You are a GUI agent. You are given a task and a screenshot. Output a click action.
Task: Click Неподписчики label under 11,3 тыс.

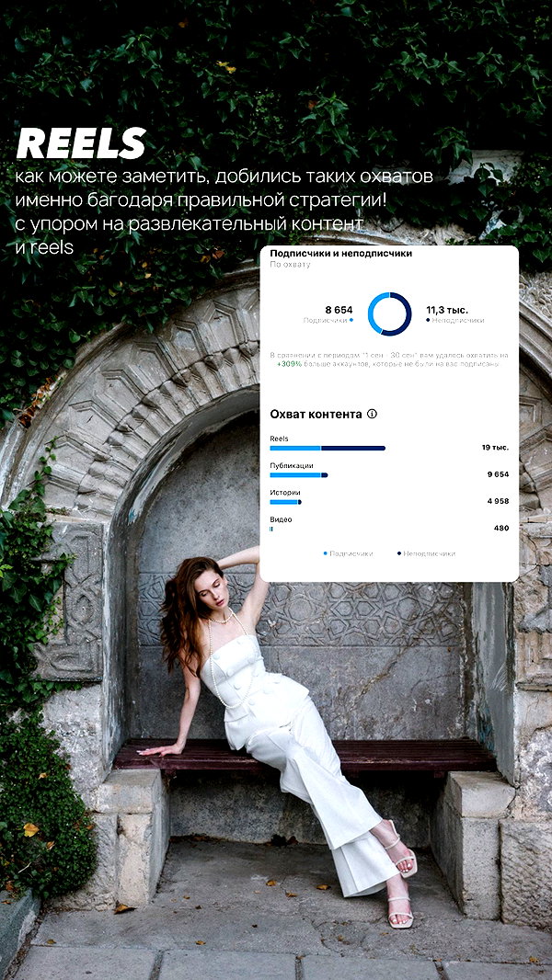457,320
